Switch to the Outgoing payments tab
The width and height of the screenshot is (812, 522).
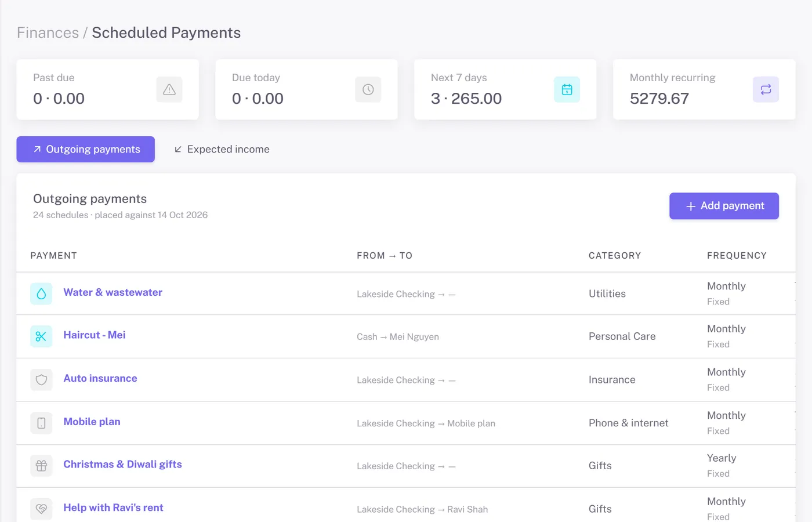tap(86, 149)
